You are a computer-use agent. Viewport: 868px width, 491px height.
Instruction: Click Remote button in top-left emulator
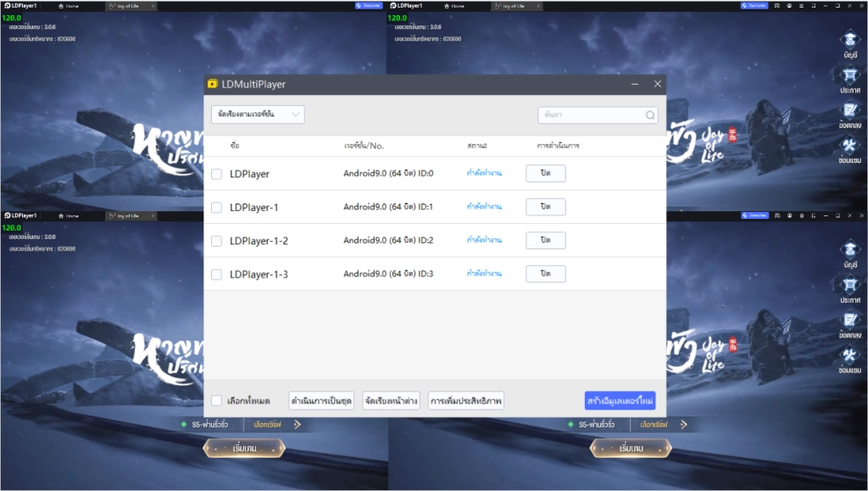click(x=369, y=6)
